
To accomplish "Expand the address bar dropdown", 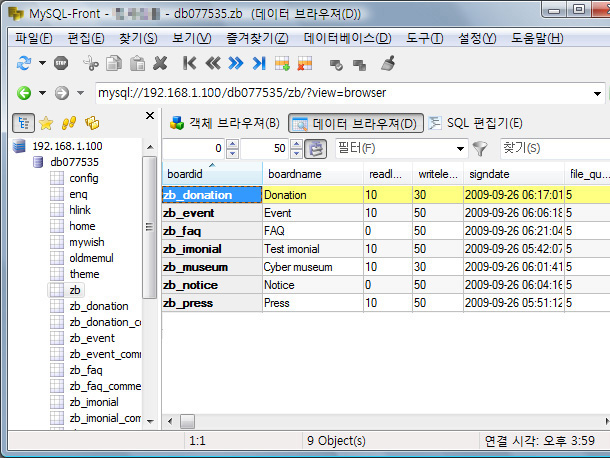I will [597, 93].
